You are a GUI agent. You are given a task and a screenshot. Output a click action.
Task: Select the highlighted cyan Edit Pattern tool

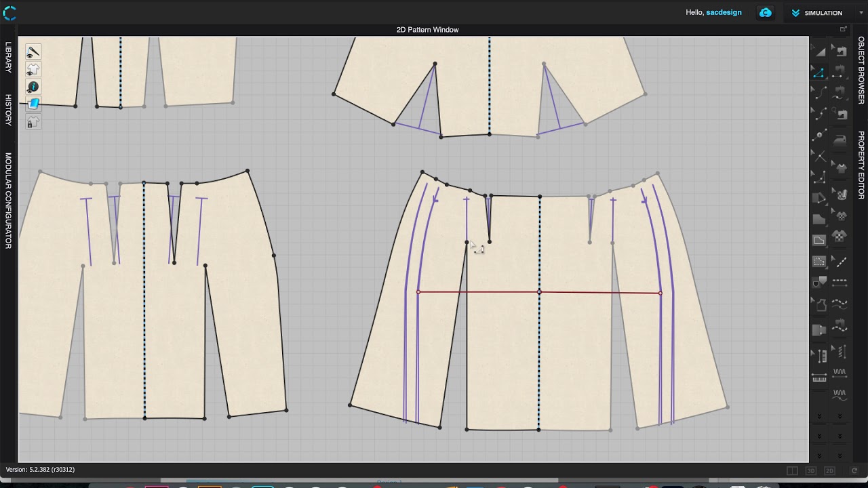point(819,73)
